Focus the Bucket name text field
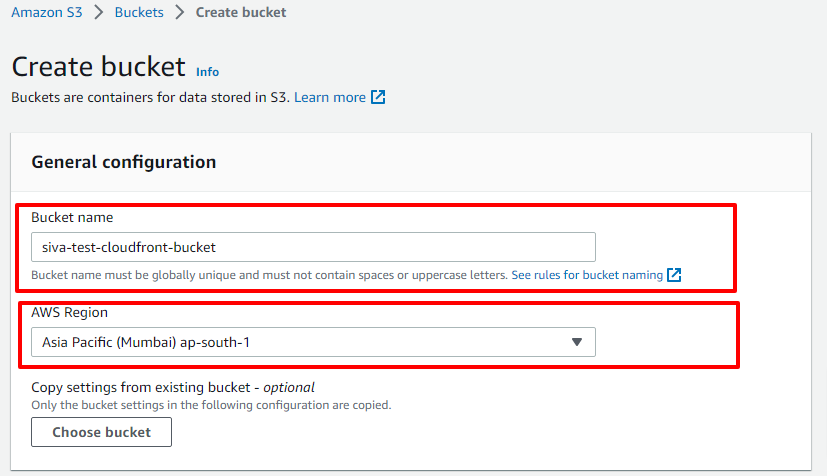The image size is (827, 476). coord(313,247)
